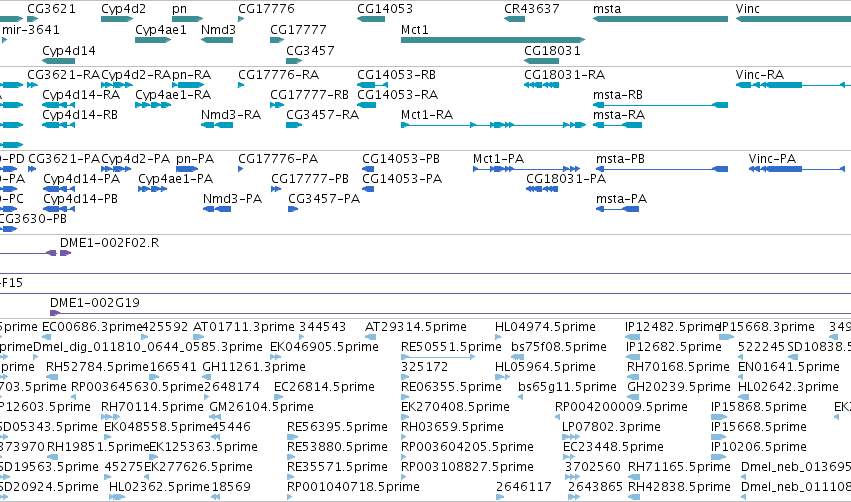Select the Vinc-RA transcript label
Viewport: 851px width, 502px height.
click(760, 75)
